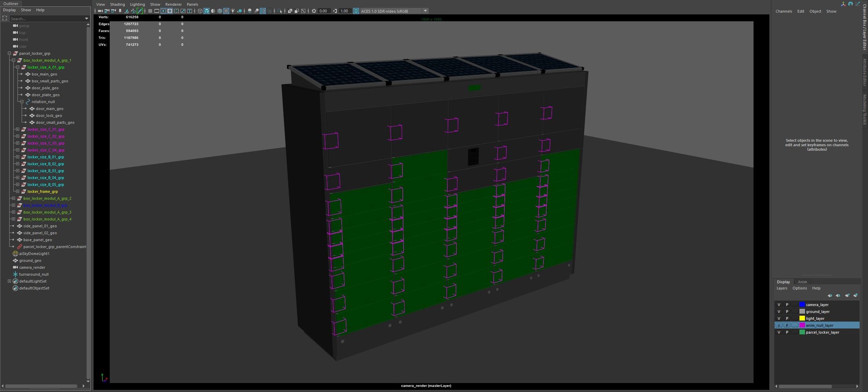868x392 pixels.
Task: Toggle the Textured display icon
Action: coord(226,11)
